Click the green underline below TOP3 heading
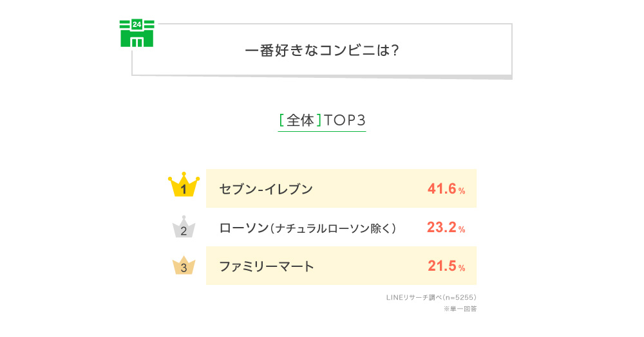Viewport: 644px width, 337px height. coord(322,131)
